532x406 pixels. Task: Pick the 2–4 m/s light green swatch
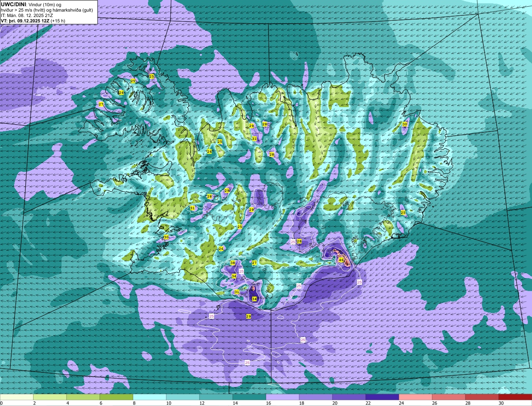(50, 397)
